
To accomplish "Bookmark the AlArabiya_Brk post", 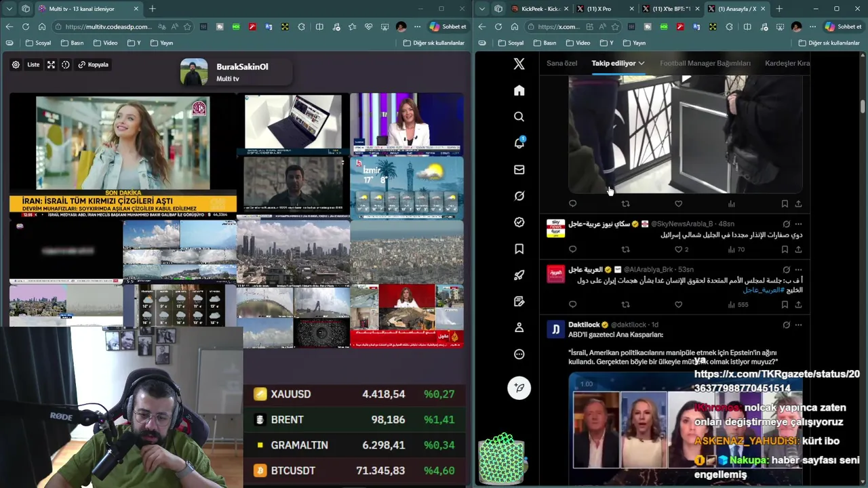I will point(785,304).
